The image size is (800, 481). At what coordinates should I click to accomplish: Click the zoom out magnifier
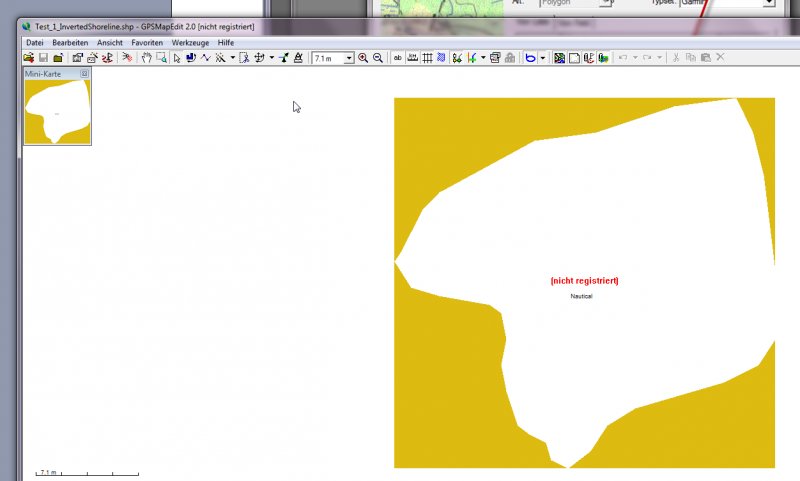click(377, 58)
